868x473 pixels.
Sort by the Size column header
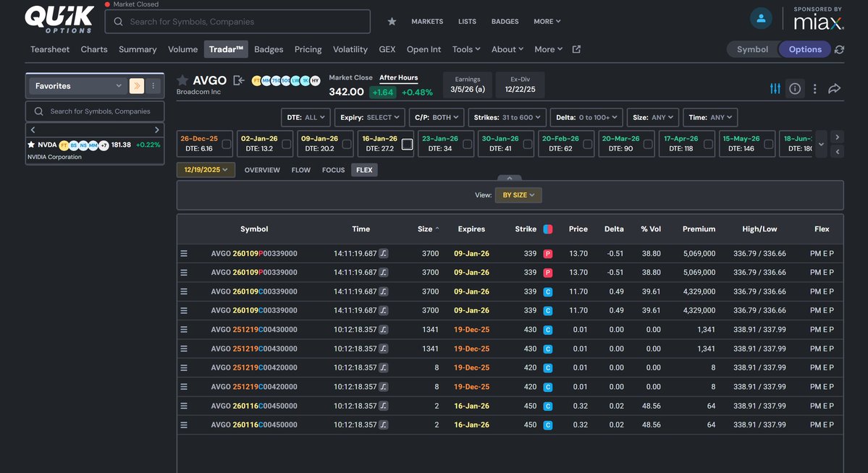click(428, 229)
